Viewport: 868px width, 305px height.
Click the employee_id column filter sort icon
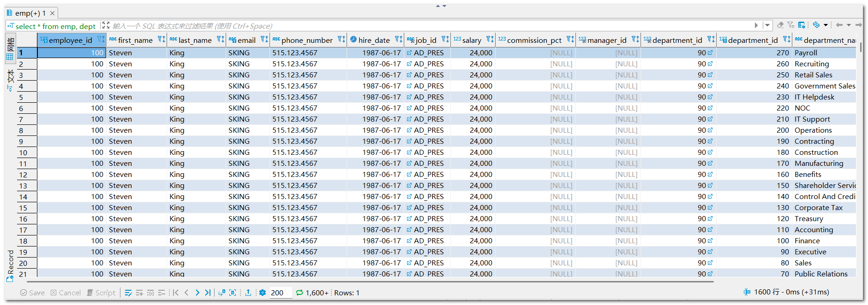(101, 40)
